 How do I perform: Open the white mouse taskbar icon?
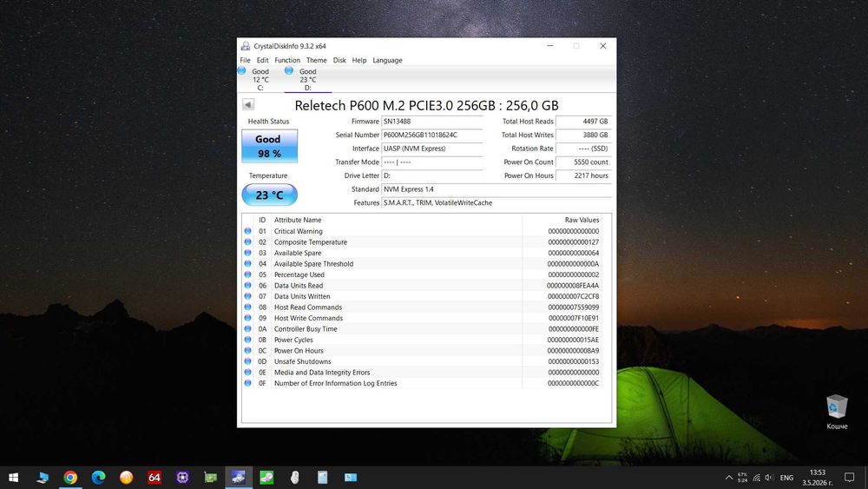tap(295, 478)
